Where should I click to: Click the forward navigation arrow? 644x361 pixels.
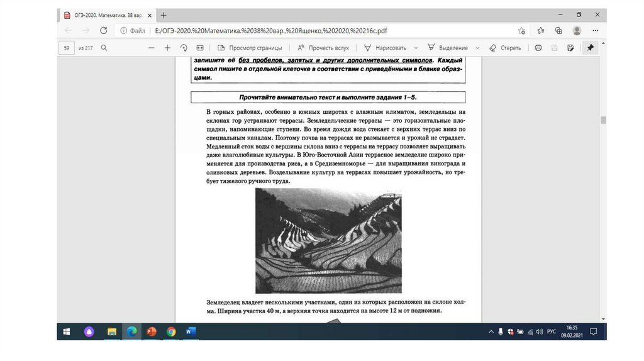[x=86, y=31]
